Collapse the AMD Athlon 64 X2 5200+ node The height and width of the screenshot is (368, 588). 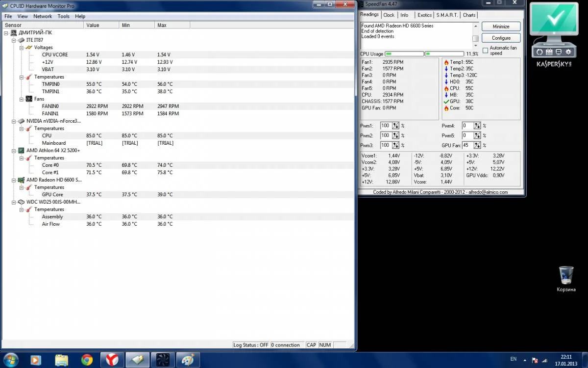(x=14, y=151)
